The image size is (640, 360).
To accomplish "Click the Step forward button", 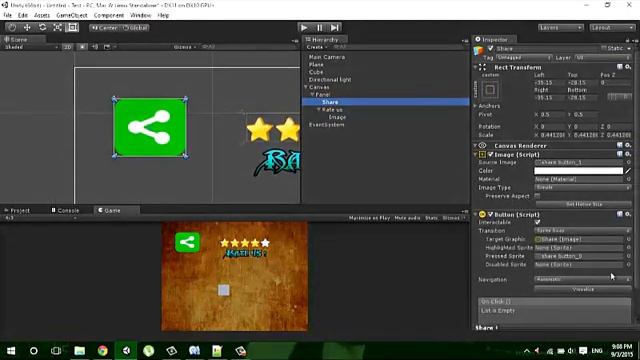I will click(x=335, y=27).
